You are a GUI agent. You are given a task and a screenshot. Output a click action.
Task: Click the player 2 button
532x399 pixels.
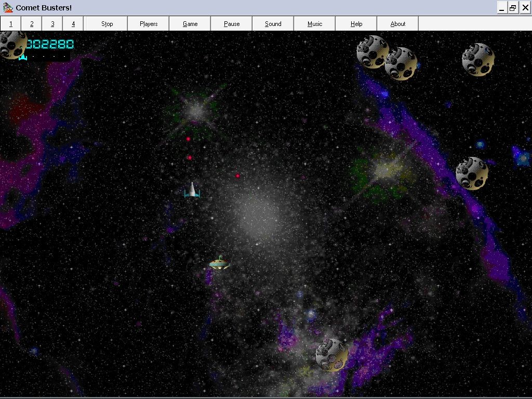[x=32, y=24]
